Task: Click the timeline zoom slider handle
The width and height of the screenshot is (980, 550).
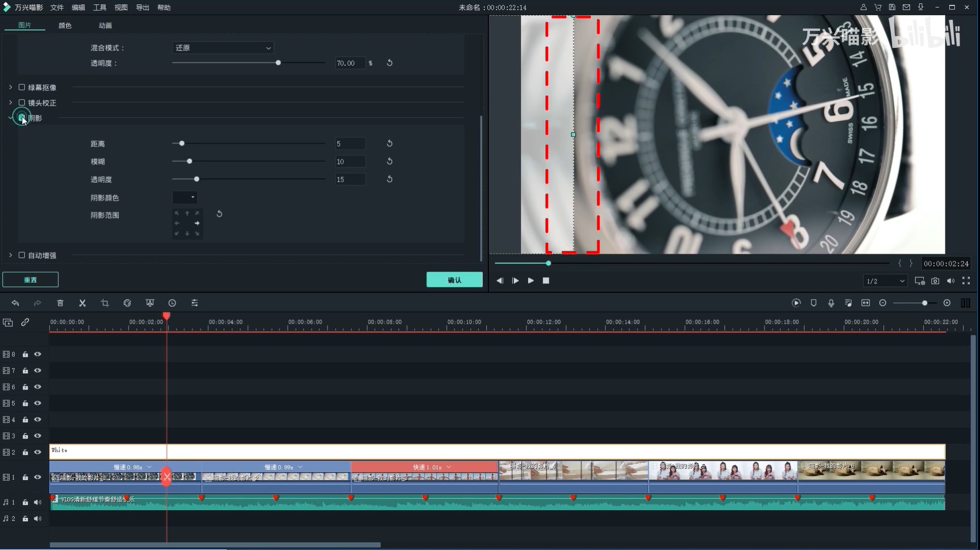Action: [925, 303]
